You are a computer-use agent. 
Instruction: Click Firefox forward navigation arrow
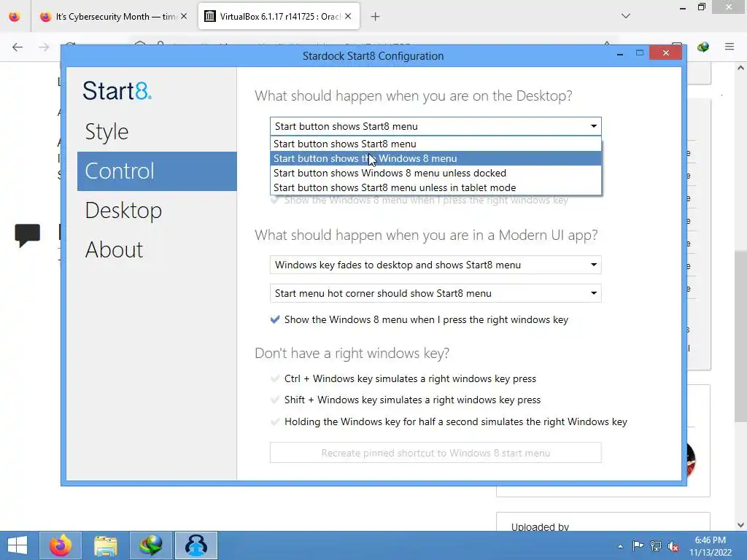coord(44,47)
